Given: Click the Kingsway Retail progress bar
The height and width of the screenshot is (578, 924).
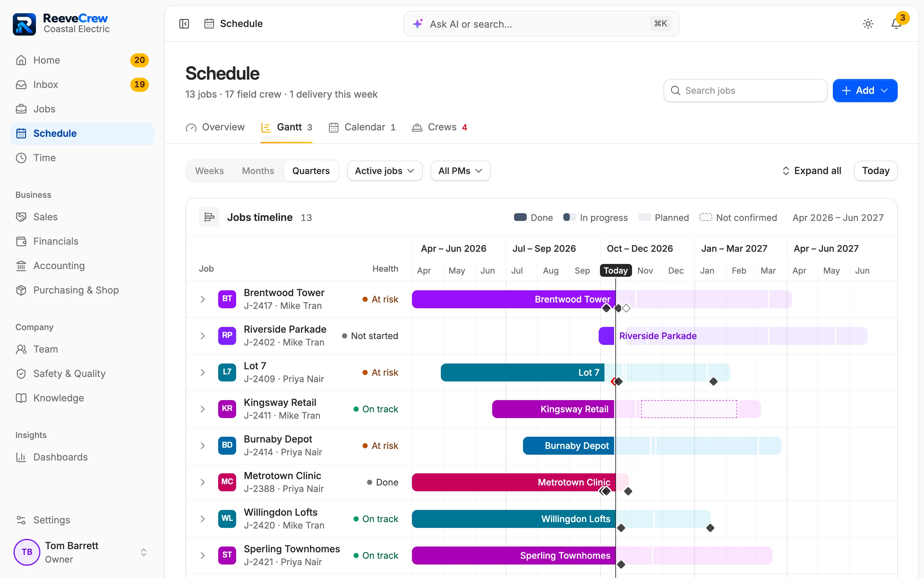Looking at the screenshot, I should (x=553, y=409).
